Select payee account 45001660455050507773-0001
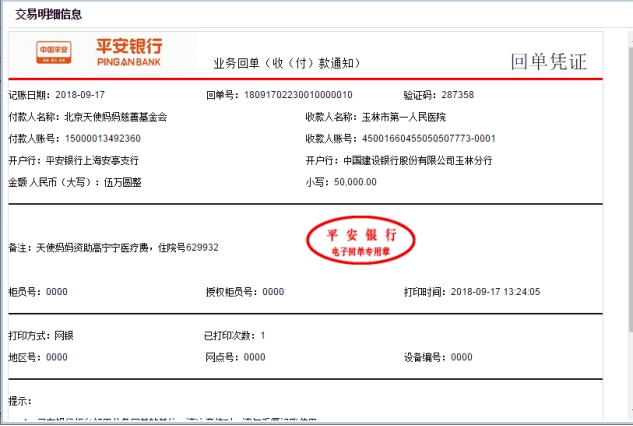 click(x=429, y=139)
